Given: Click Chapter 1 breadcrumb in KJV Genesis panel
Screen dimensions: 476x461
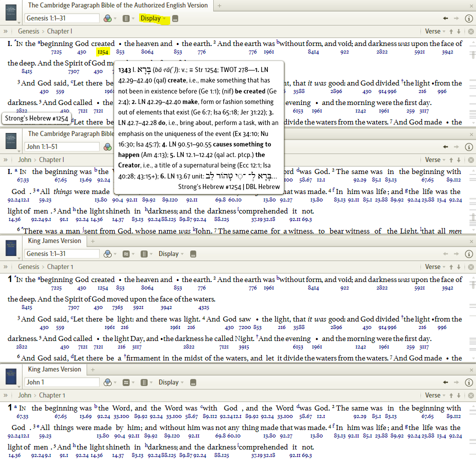Looking at the screenshot, I should 60,267.
